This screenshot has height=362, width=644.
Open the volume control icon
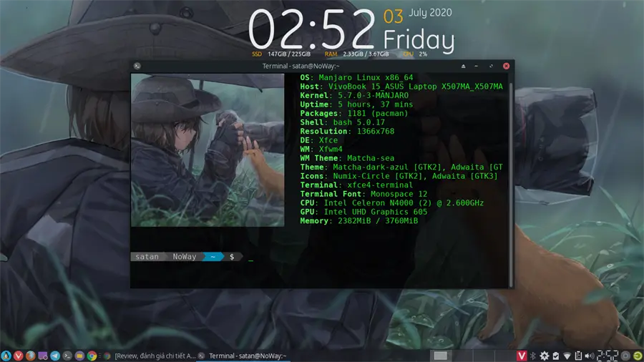click(x=590, y=356)
